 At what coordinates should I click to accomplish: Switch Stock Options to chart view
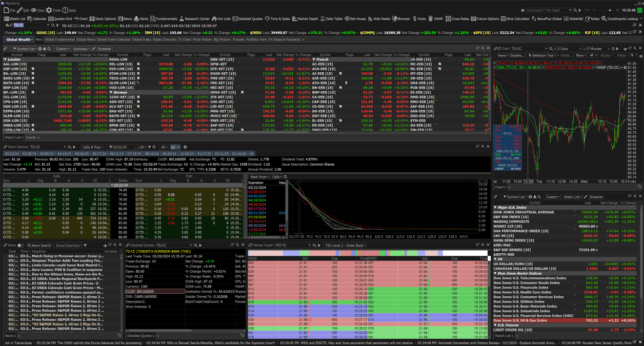point(178,147)
